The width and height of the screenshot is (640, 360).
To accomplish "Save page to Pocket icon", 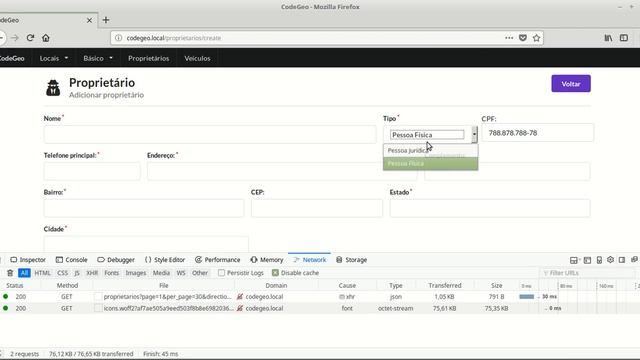I will point(523,38).
